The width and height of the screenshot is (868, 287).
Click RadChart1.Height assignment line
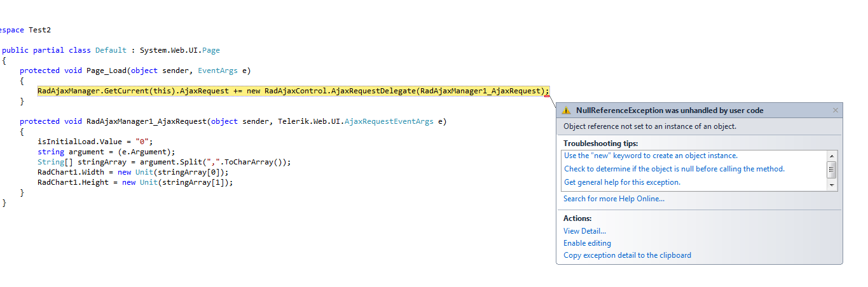[x=135, y=182]
